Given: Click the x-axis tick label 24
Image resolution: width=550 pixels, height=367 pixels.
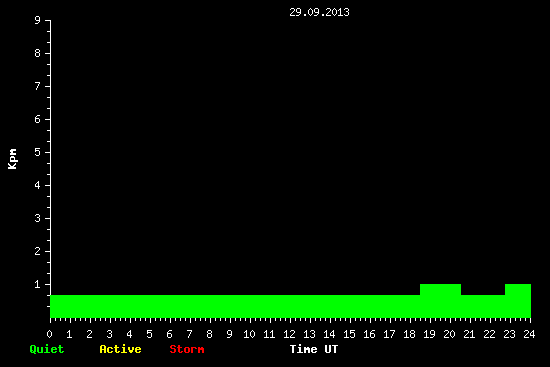Looking at the screenshot, I should point(529,334).
